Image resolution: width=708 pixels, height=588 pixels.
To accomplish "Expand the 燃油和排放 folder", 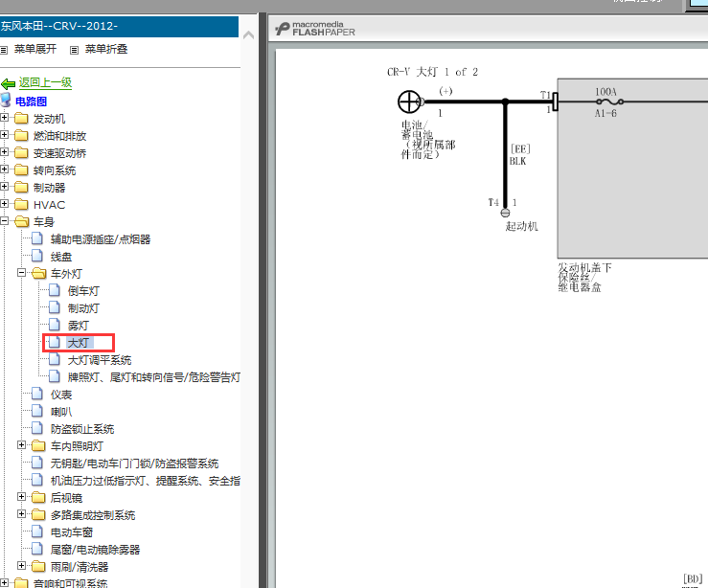I will [5, 135].
